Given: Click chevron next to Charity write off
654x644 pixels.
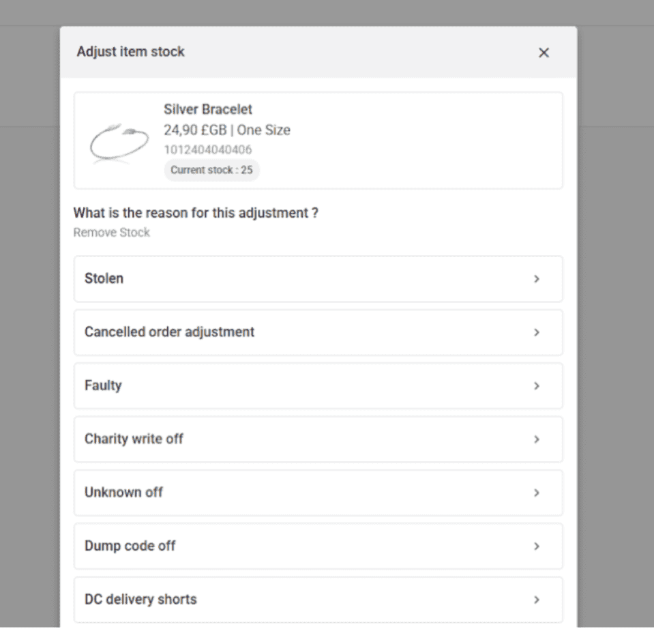Looking at the screenshot, I should pyautogui.click(x=537, y=439).
